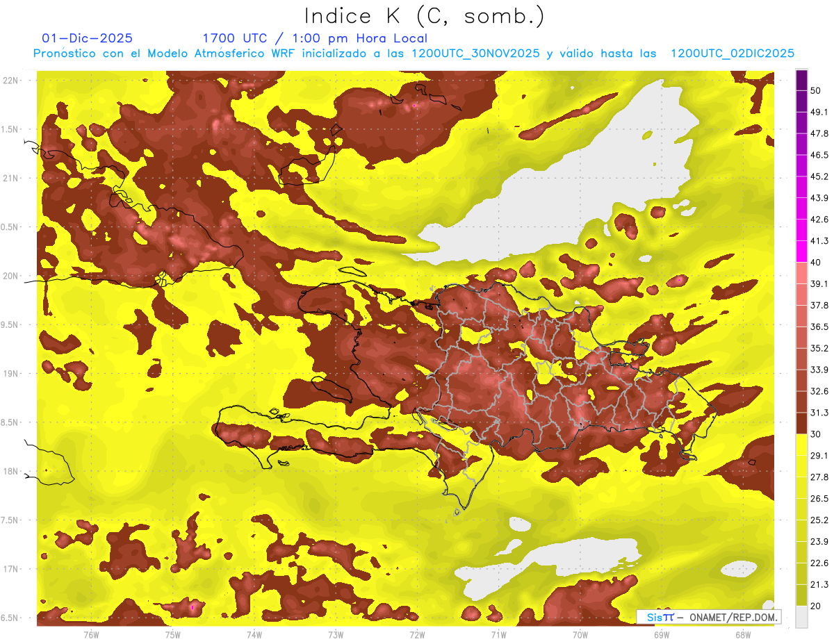834x644 pixels.
Task: Click the 'Indice K (C, somb.)' title
Action: (425, 17)
